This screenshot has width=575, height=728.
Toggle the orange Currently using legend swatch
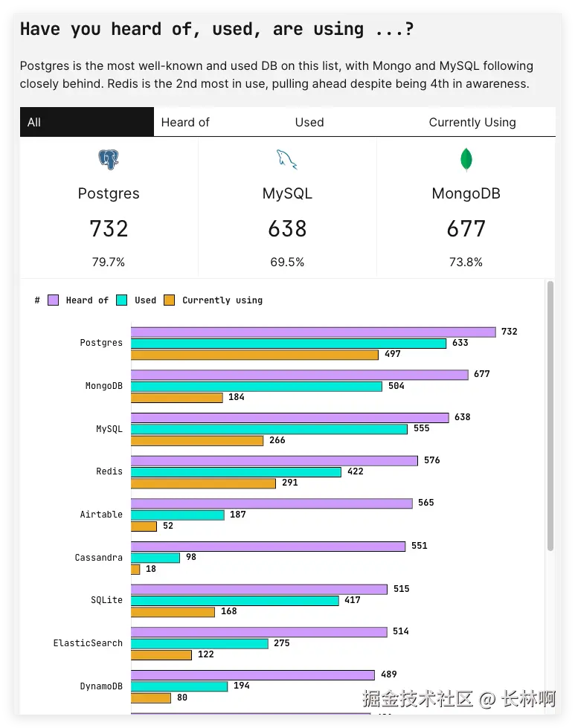coord(170,300)
